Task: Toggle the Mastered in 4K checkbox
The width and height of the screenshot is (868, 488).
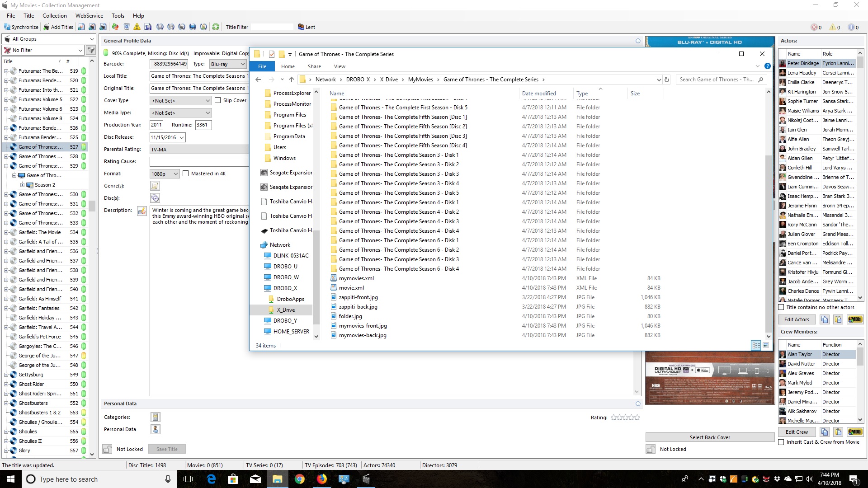Action: [185, 174]
